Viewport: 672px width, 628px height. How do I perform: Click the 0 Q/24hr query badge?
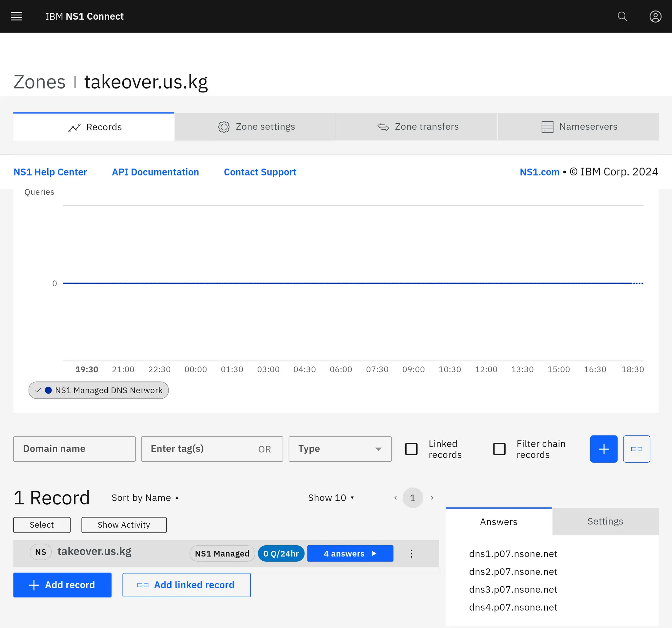point(281,553)
